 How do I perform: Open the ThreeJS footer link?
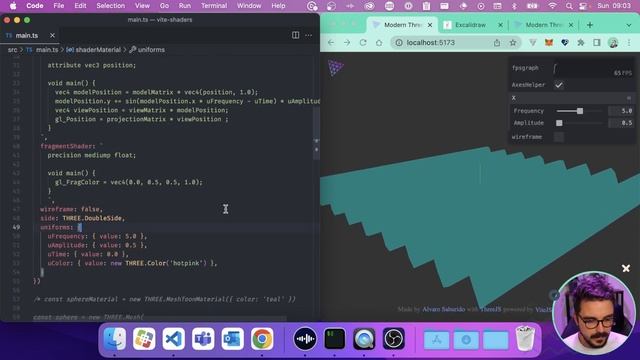[490, 309]
